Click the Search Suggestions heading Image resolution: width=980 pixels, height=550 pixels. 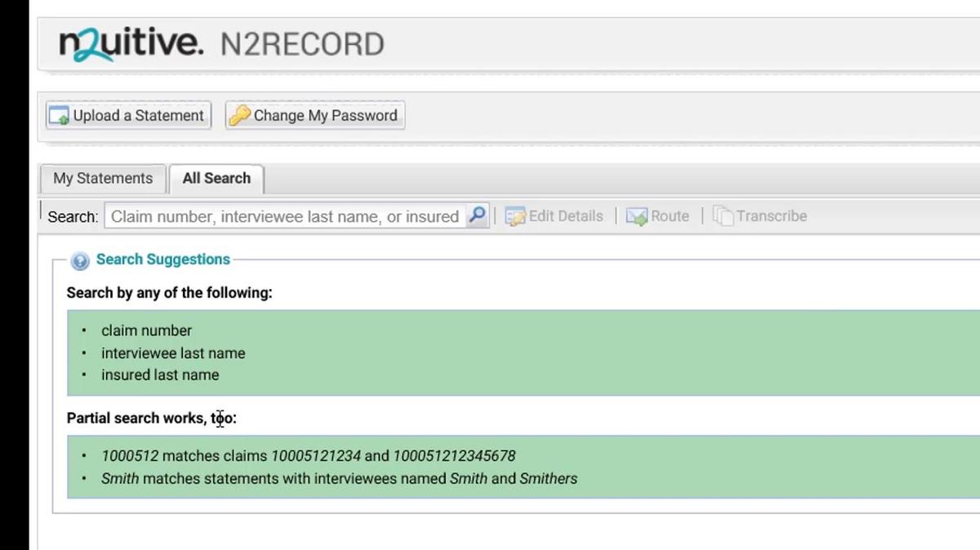[163, 259]
